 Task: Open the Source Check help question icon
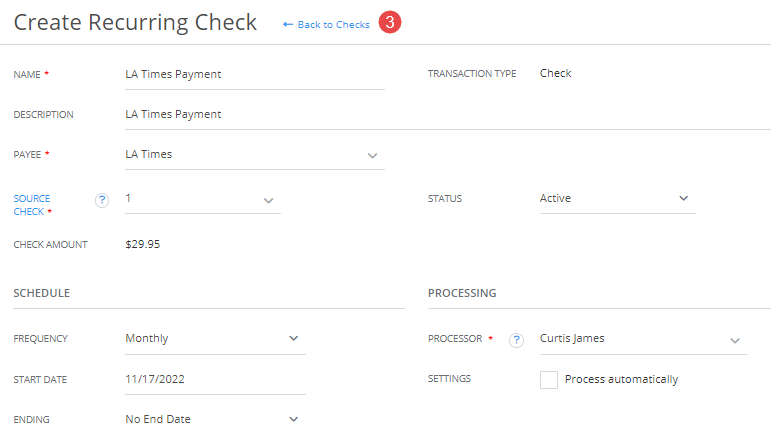(x=102, y=200)
